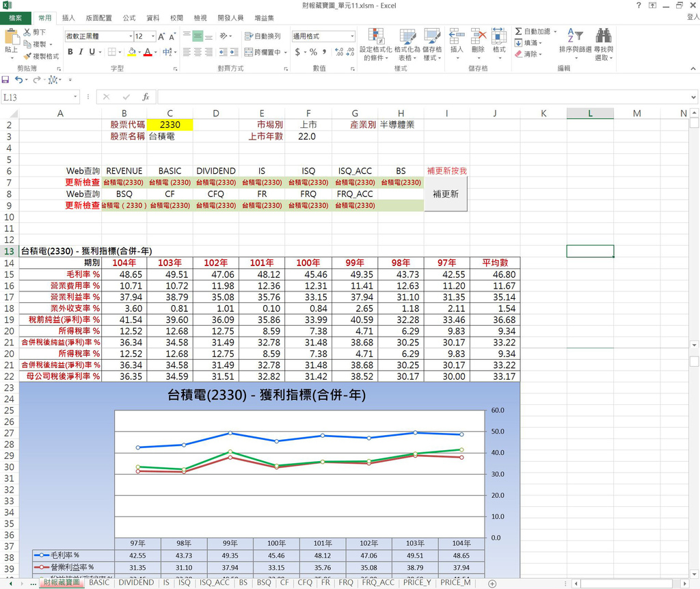The image size is (700, 589).
Task: Click the decrease indent icon
Action: tap(224, 52)
